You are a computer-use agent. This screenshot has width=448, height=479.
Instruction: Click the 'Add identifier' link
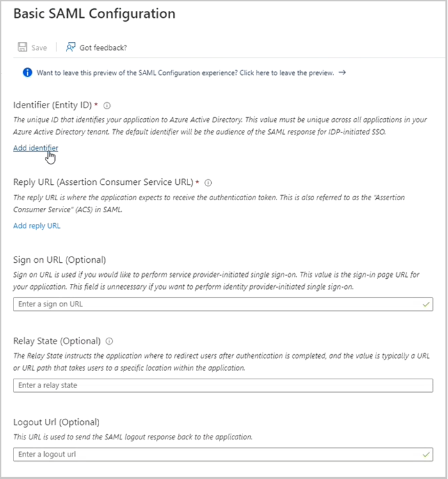click(36, 148)
